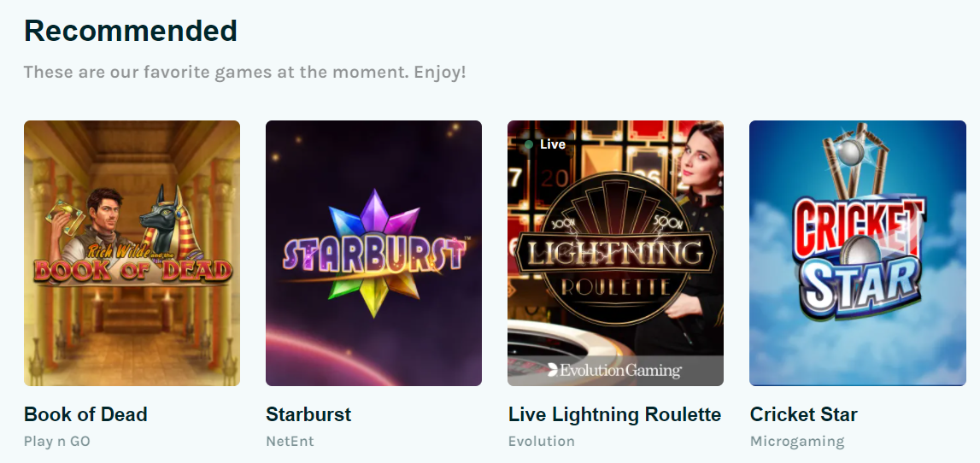Click the Book of Dead title link

[x=85, y=414]
